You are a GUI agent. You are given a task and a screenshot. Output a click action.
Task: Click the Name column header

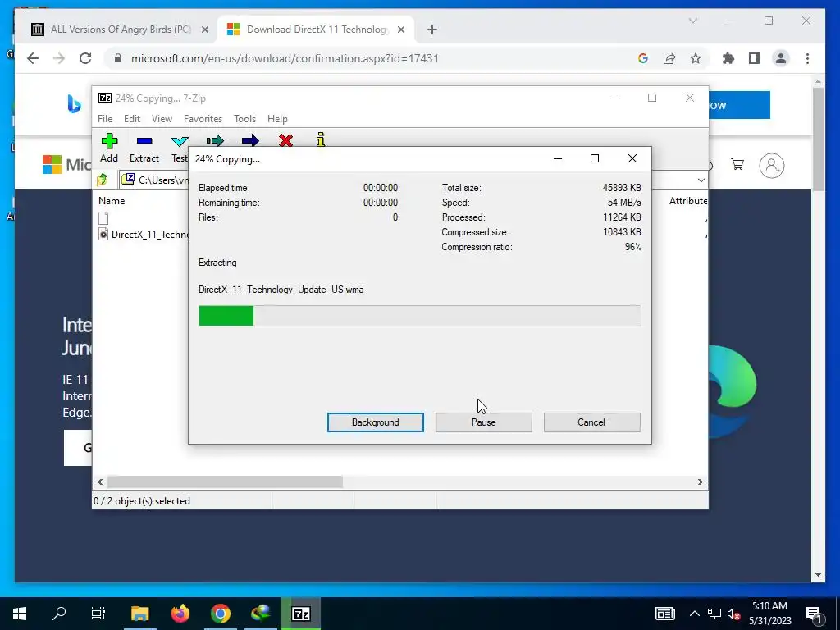[112, 201]
